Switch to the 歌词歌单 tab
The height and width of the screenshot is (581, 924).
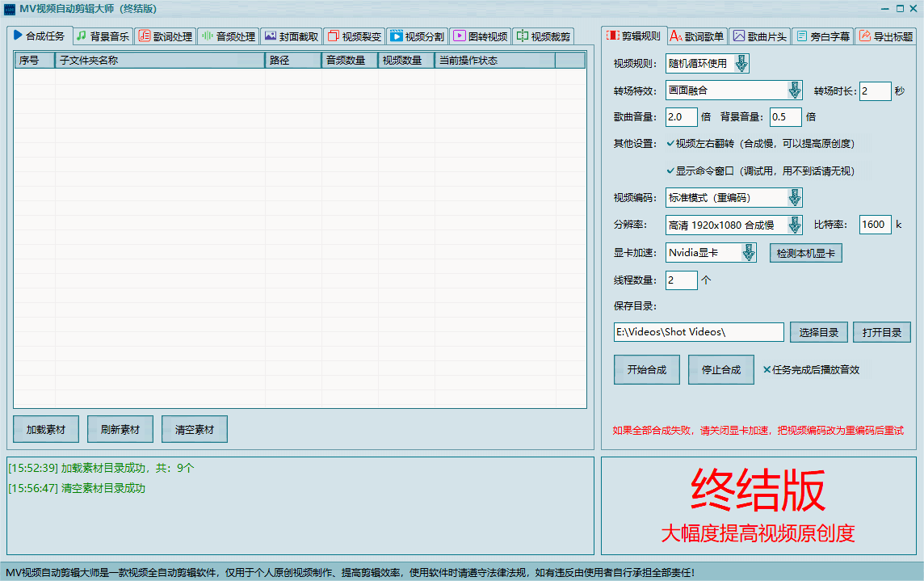pyautogui.click(x=697, y=36)
